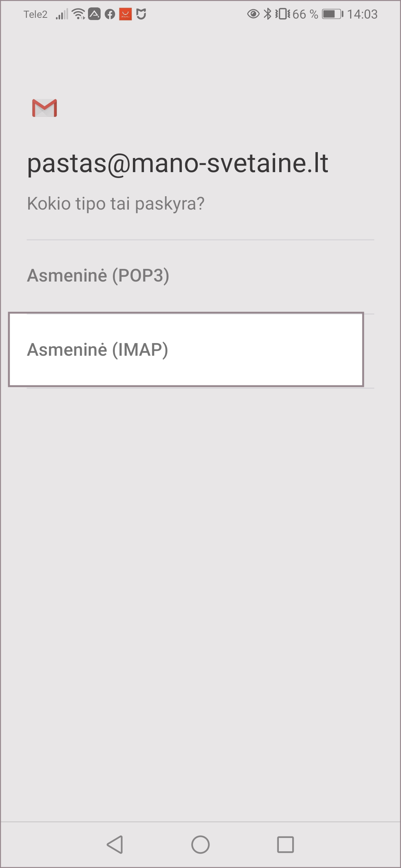Choose the Asmeninė (POP3) account type
The height and width of the screenshot is (868, 401).
(x=98, y=276)
